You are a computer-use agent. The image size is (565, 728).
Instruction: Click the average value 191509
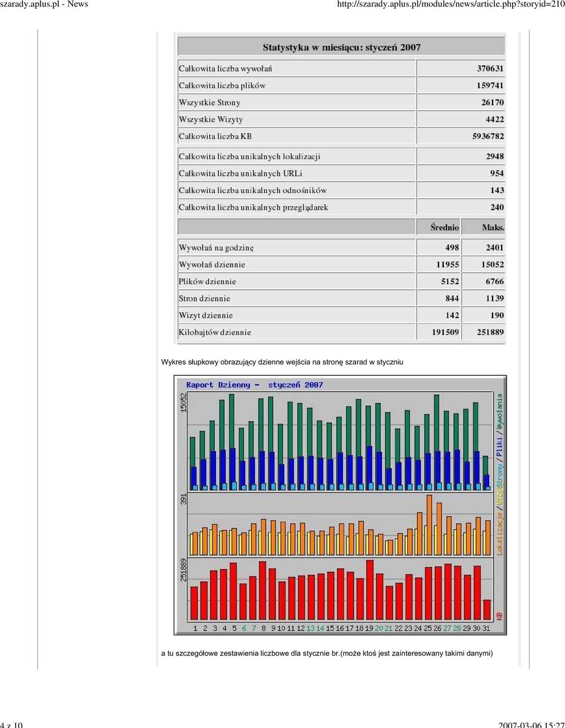tap(445, 333)
